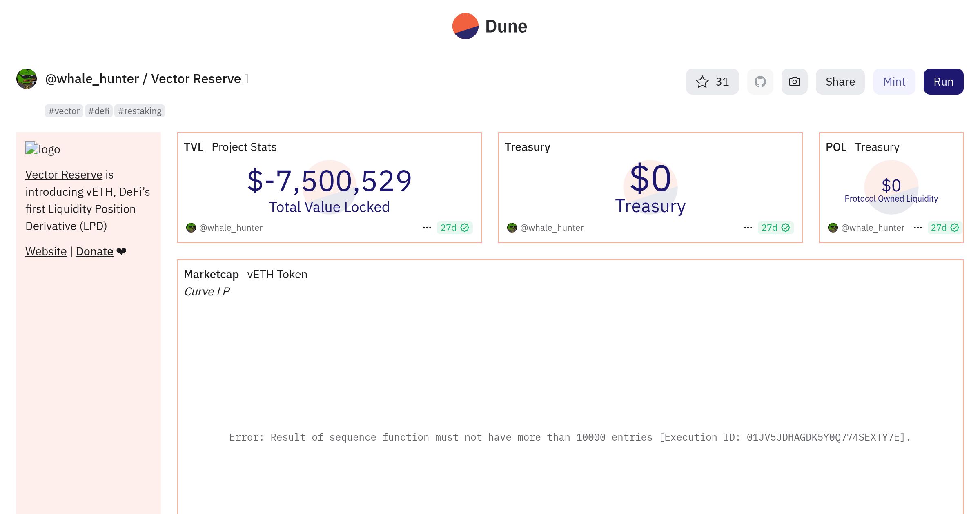Open the GitHub icon button

760,82
